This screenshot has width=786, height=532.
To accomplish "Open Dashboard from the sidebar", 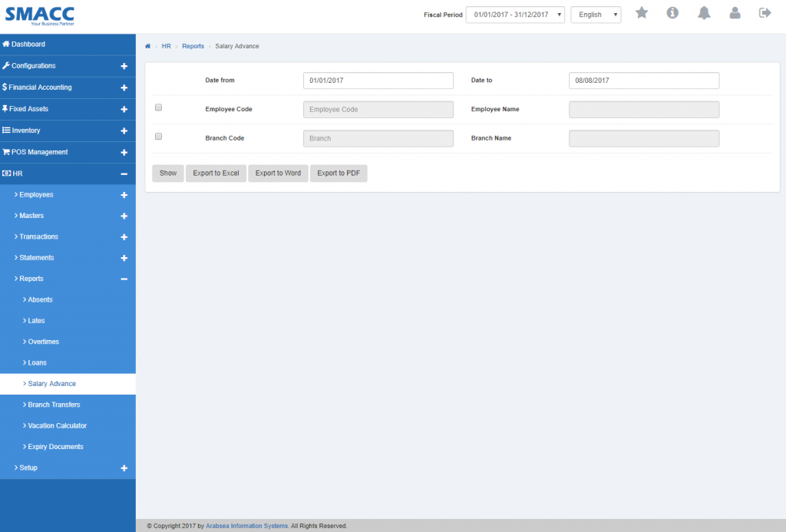I will [x=28, y=45].
